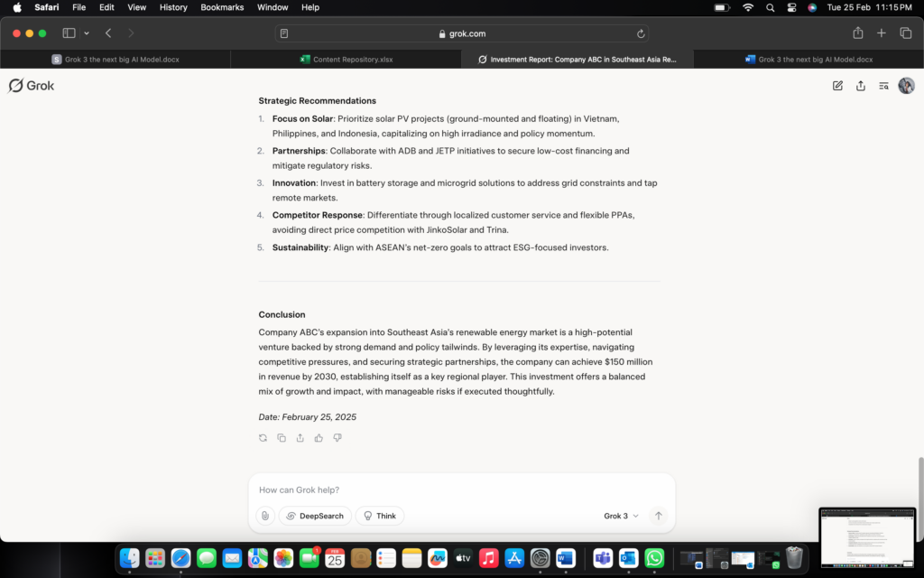The height and width of the screenshot is (578, 924).
Task: Click the Grok logo home link
Action: [32, 86]
